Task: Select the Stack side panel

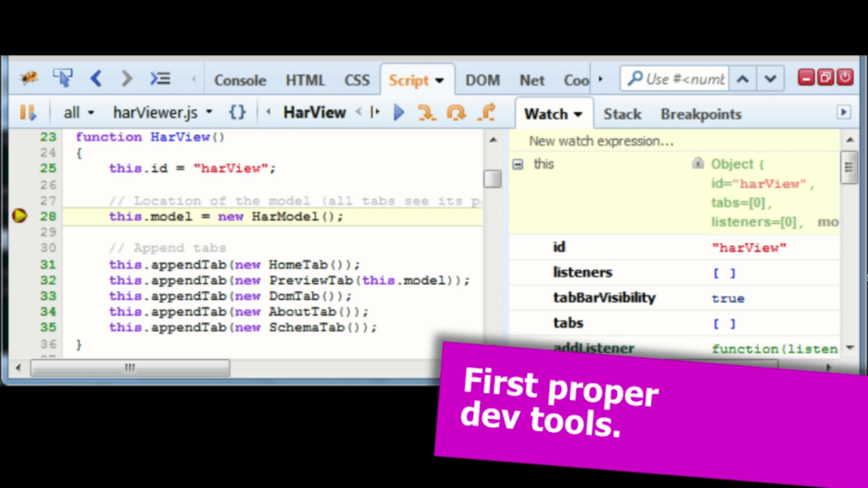Action: 622,114
